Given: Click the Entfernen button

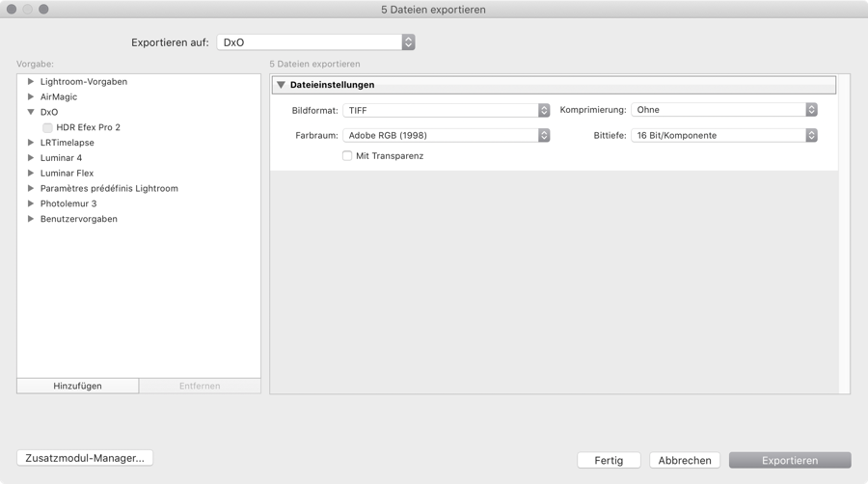Looking at the screenshot, I should click(x=200, y=386).
